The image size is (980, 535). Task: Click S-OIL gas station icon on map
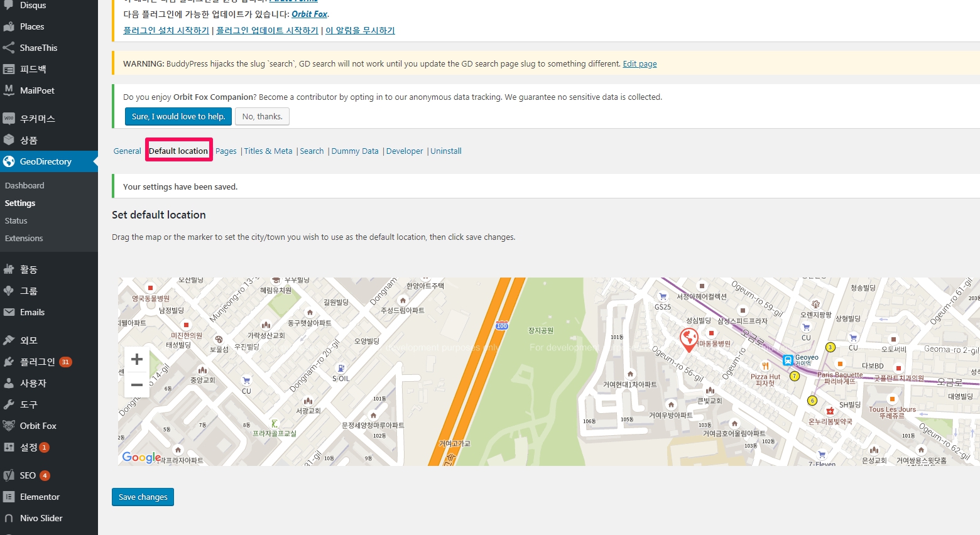point(341,369)
